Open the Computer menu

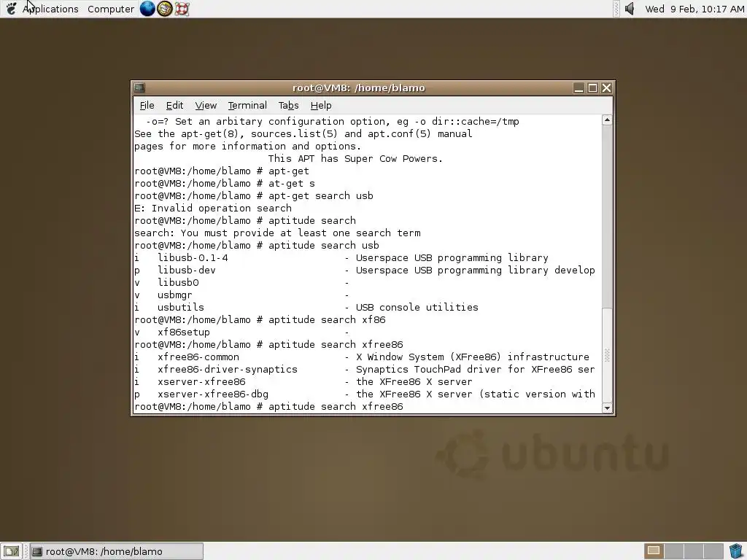[111, 9]
